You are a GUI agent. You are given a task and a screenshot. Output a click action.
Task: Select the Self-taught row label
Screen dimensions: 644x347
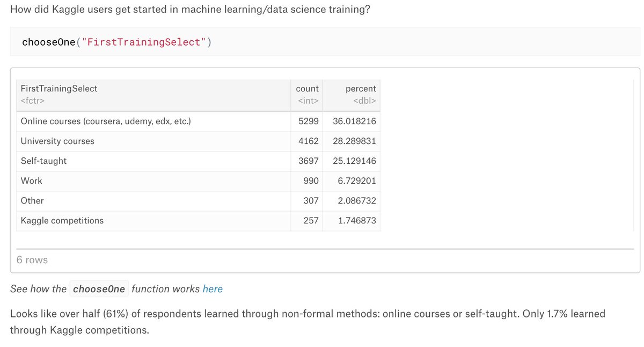43,161
